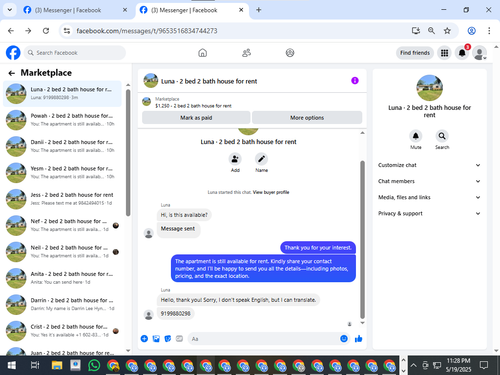Click the Aa message input field
Viewport: 500px width, 375px height.
pyautogui.click(x=263, y=339)
